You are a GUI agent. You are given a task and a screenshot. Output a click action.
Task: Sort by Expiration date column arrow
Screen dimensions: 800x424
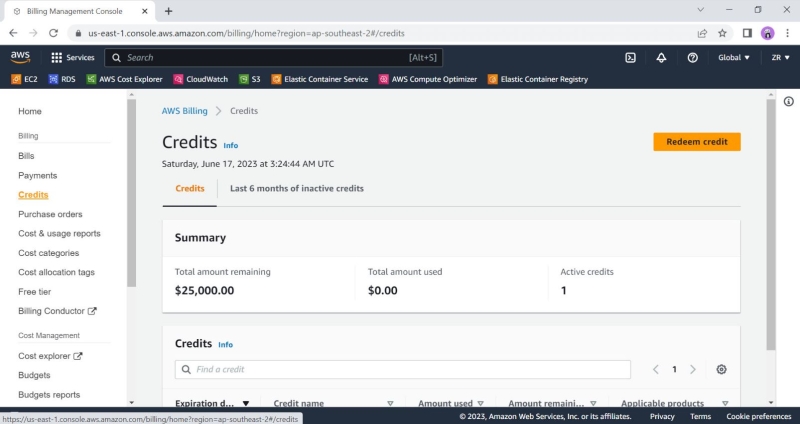pos(246,403)
